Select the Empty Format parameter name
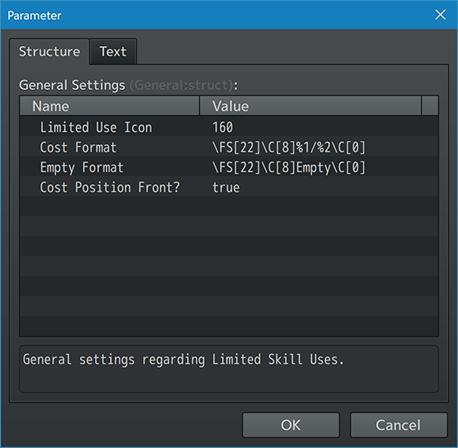This screenshot has height=448, width=458. coord(82,167)
